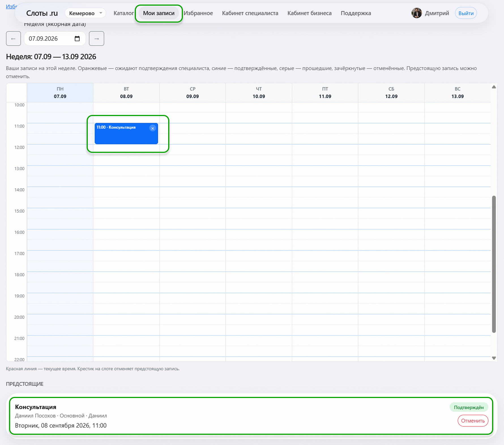
Task: Click the Подтверждён status badge
Action: (x=469, y=407)
